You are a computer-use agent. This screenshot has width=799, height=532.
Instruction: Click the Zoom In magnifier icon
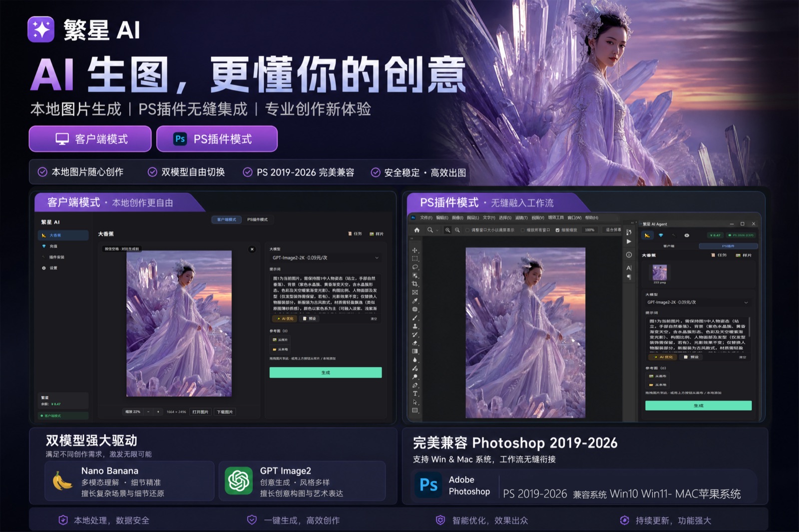coord(447,230)
